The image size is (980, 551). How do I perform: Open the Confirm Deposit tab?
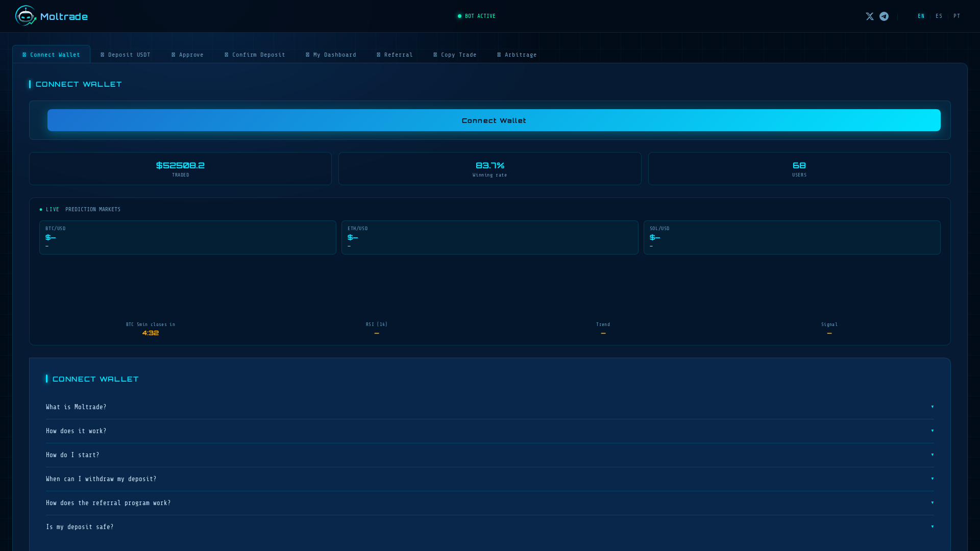point(255,55)
